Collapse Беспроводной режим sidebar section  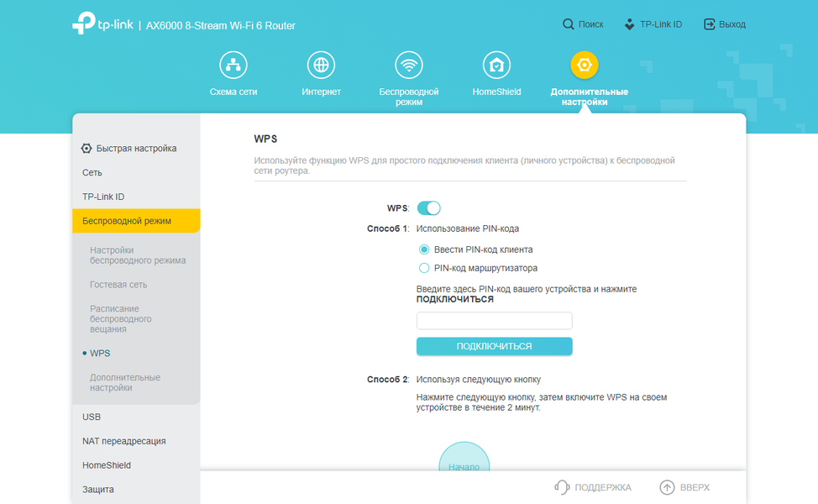tap(136, 221)
